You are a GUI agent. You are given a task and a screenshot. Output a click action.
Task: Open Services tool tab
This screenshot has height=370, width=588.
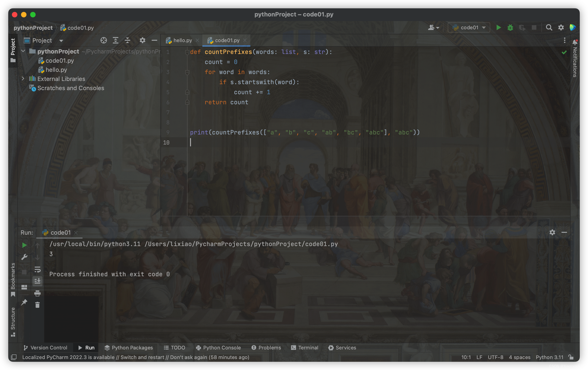(342, 347)
